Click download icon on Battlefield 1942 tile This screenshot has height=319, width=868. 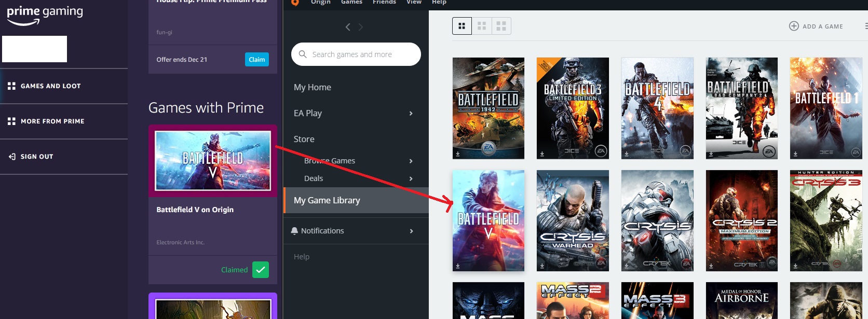(x=458, y=154)
